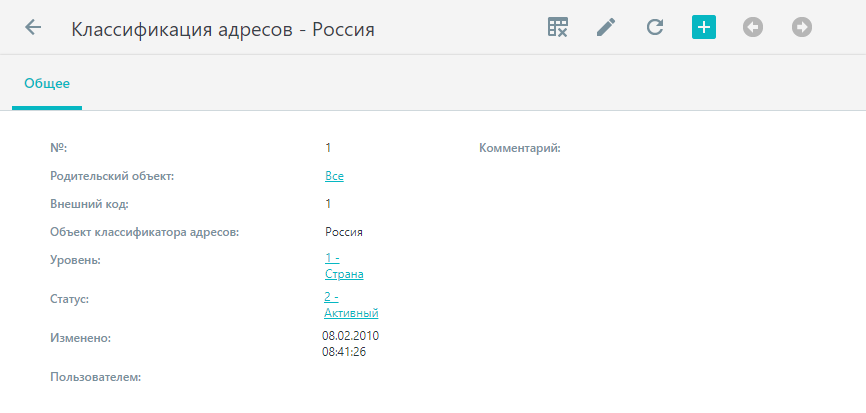866x413 pixels.
Task: Click the modified date 08.02.2010 08:41:26
Action: click(x=351, y=344)
